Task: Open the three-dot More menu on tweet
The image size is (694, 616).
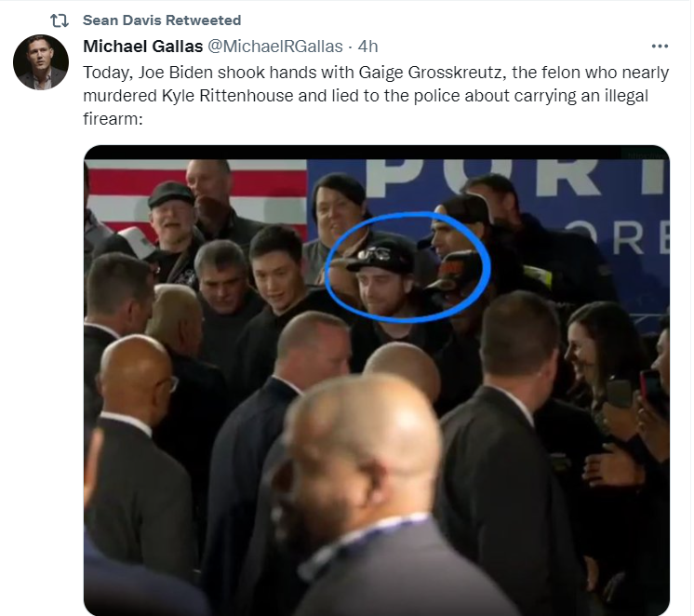Action: 660,46
